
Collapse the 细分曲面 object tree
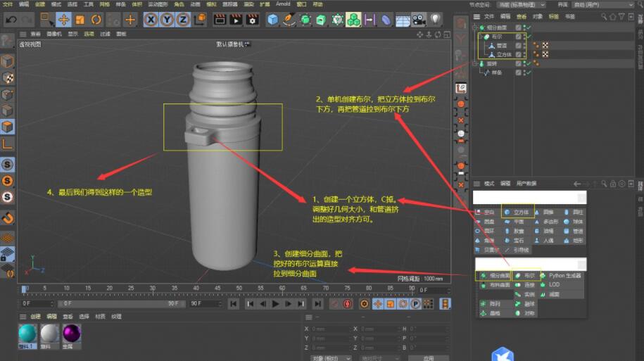point(475,27)
